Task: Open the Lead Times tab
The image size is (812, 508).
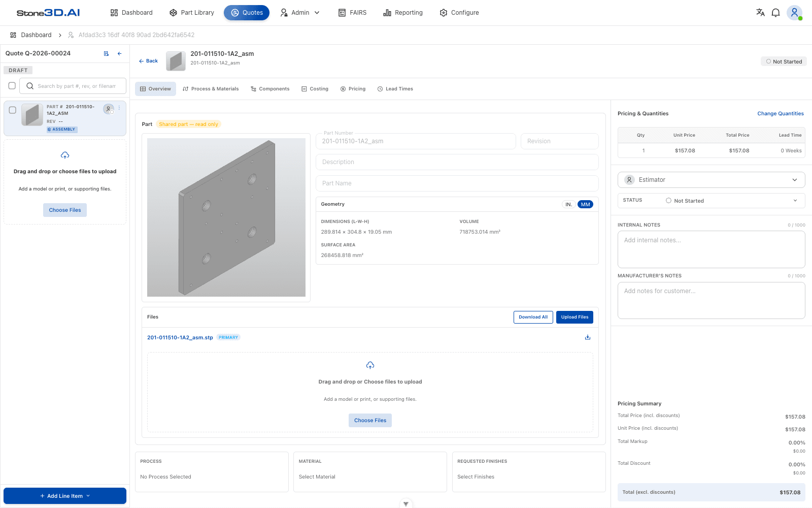Action: coord(395,89)
